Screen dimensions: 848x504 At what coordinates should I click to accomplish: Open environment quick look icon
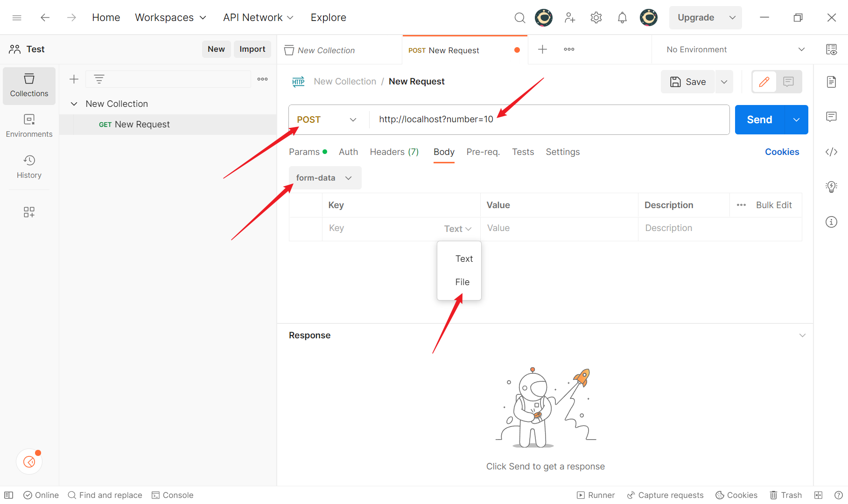(831, 49)
